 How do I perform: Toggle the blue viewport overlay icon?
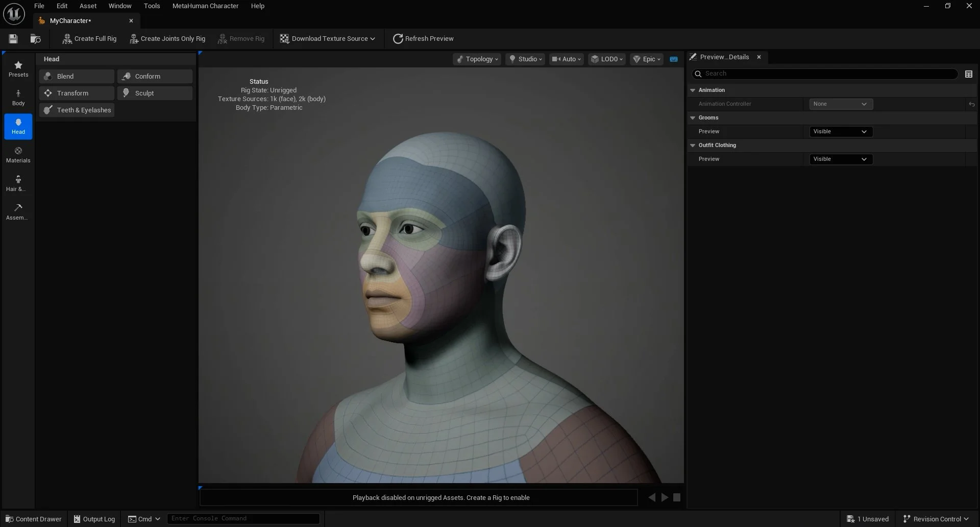[674, 59]
